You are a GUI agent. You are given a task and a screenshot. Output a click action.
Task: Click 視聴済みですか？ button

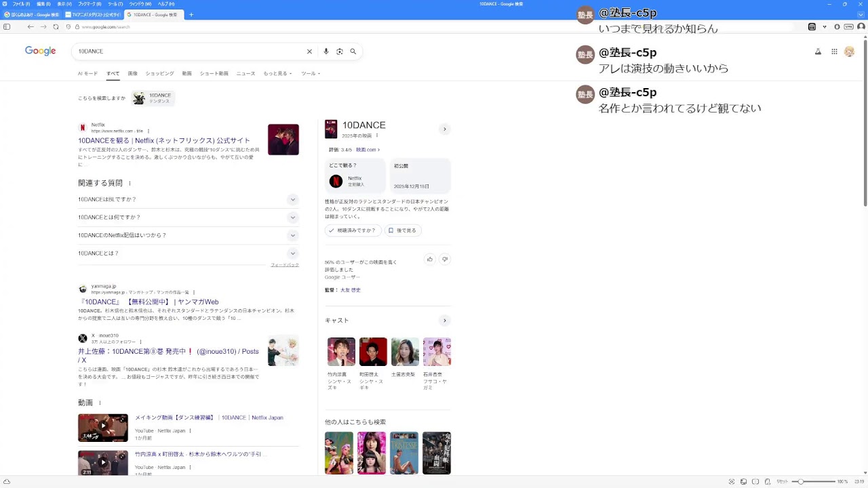(x=352, y=230)
